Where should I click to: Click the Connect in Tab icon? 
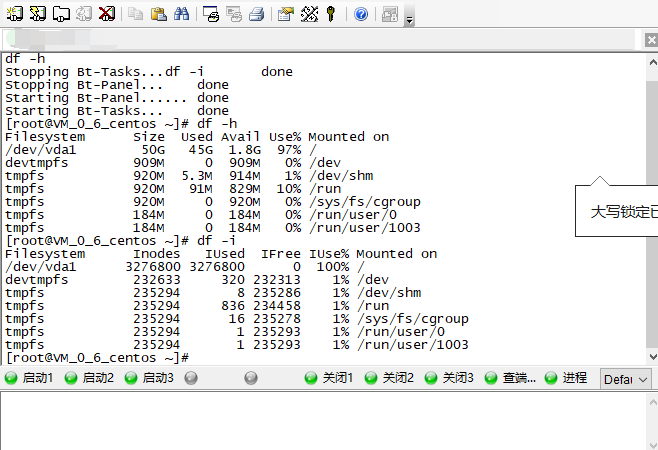click(x=61, y=14)
